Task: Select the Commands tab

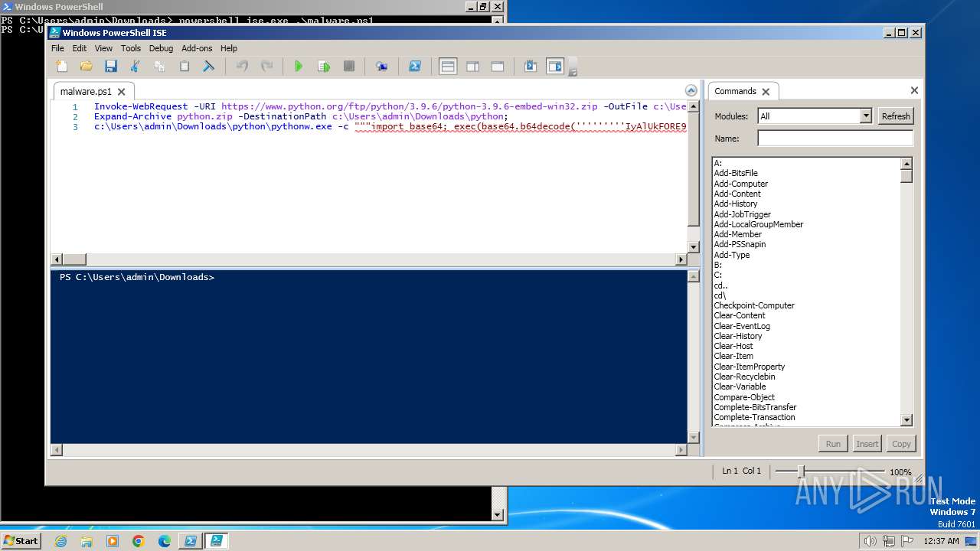Action: [x=735, y=91]
